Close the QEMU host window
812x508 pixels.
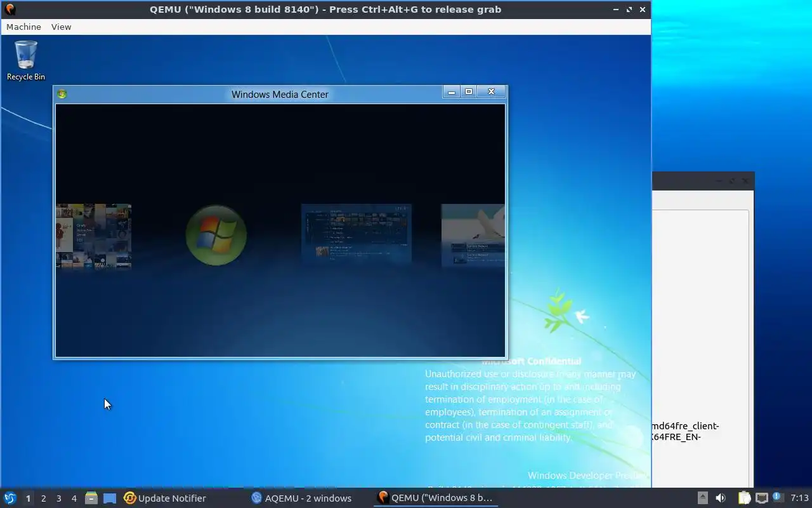coord(643,10)
